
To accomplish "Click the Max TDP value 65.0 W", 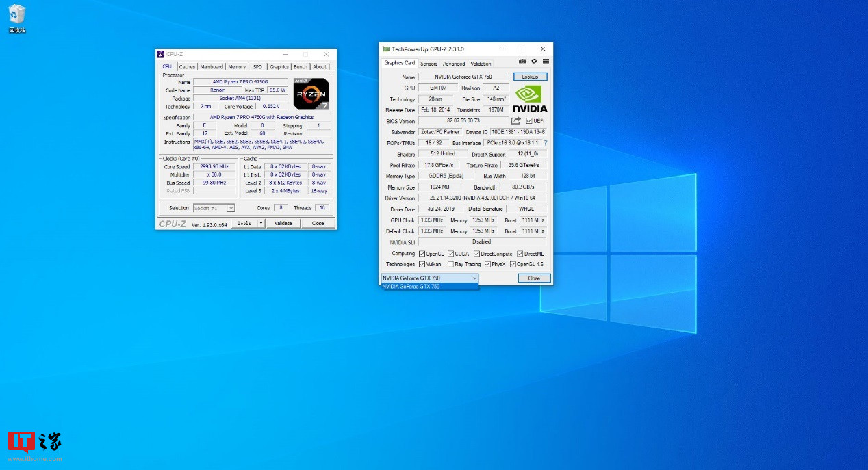I will [x=277, y=90].
